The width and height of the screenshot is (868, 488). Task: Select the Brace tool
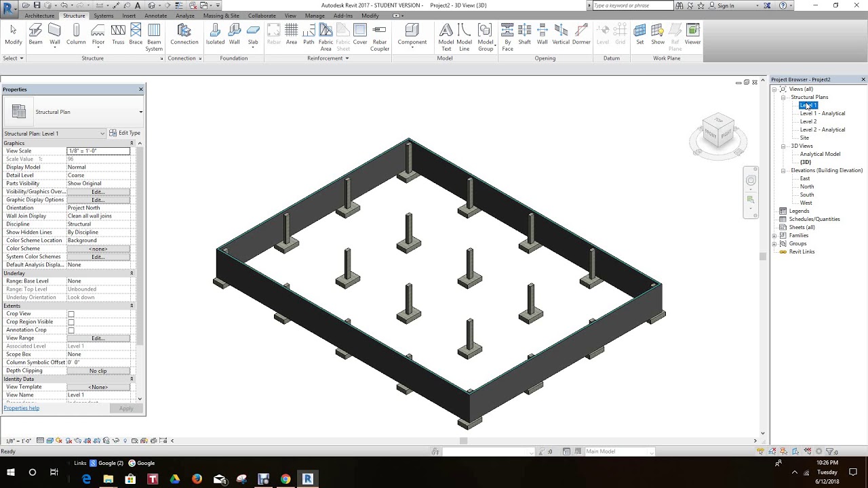point(136,35)
